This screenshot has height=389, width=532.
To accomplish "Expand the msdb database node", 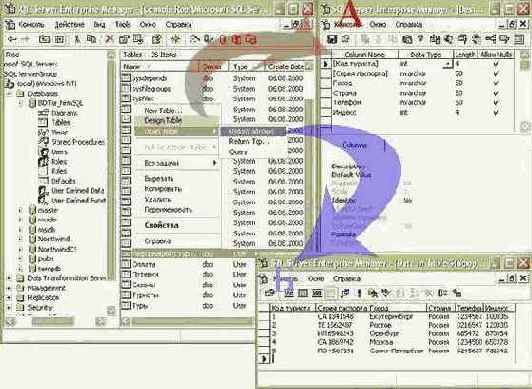I will click(x=20, y=230).
